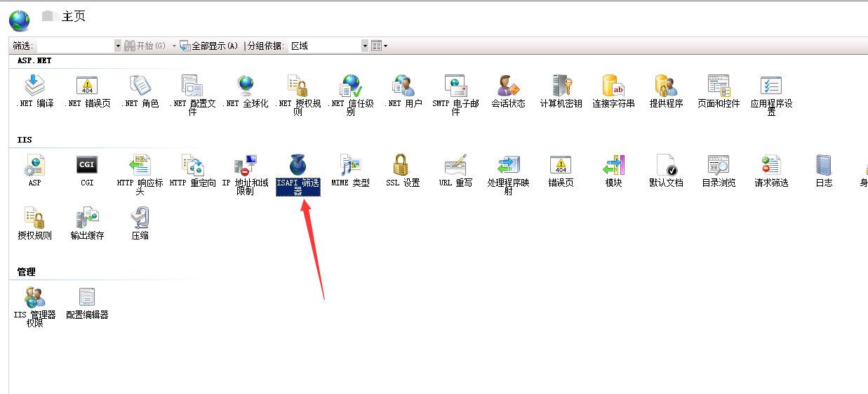Expand the 分组依据 区域 dropdown

(x=364, y=46)
